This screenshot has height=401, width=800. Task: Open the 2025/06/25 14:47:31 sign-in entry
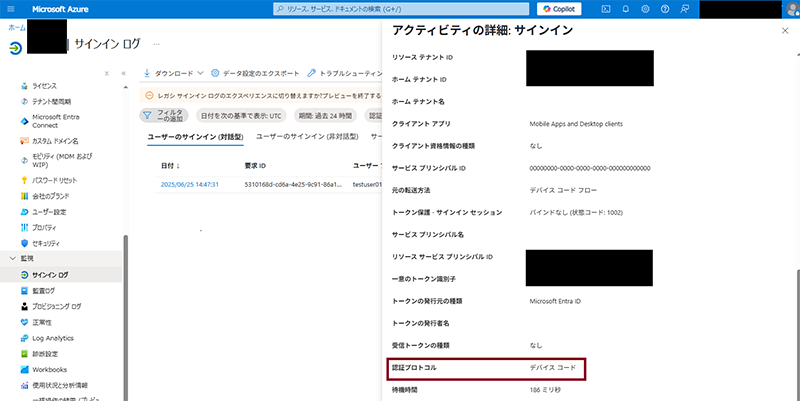190,184
